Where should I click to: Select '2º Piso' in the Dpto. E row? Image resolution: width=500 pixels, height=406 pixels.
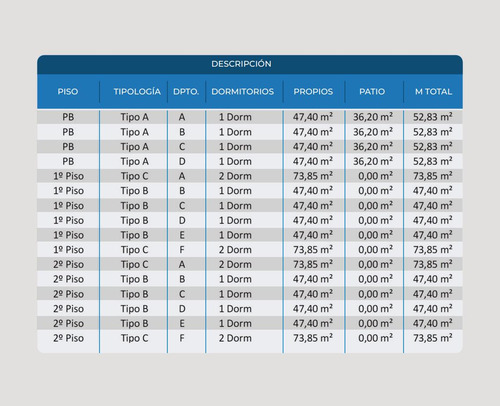pyautogui.click(x=68, y=323)
